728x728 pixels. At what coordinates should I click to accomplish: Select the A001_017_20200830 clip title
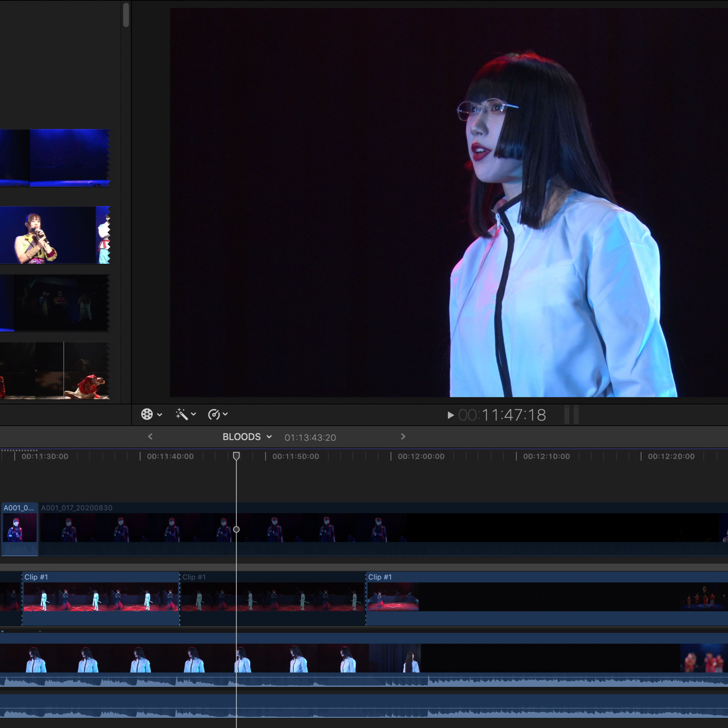point(77,508)
